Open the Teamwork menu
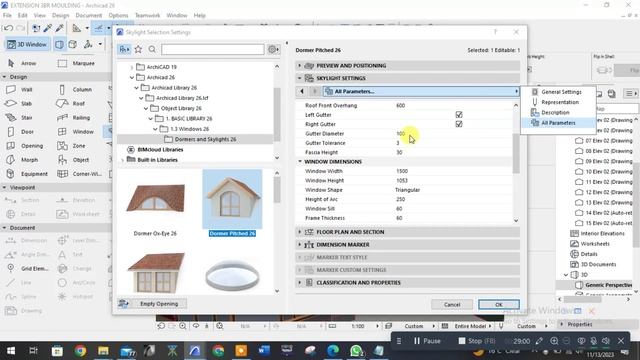Viewport: 640px width, 360px height. [147, 15]
